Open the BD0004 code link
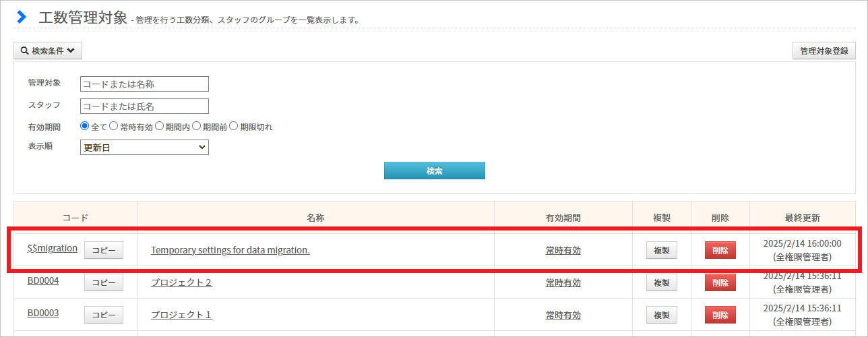This screenshot has width=868, height=337. 43,280
